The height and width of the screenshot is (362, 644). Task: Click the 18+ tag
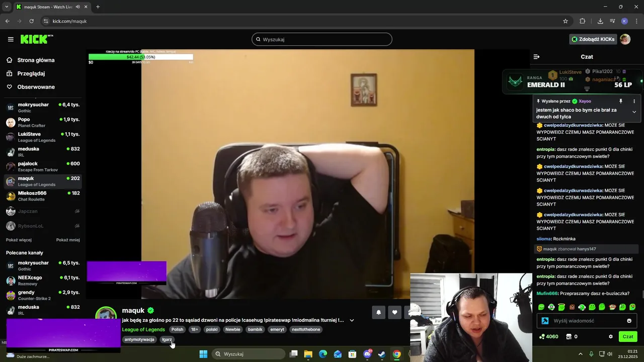(x=195, y=329)
